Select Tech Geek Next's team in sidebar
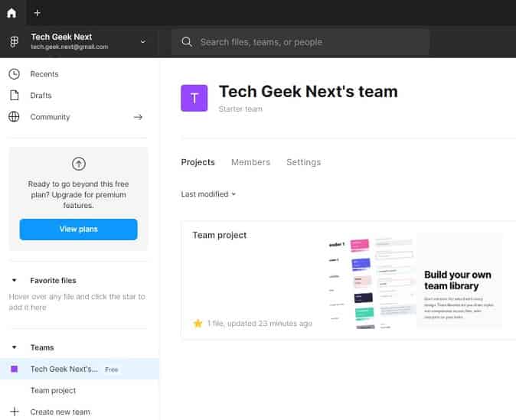Image resolution: width=516 pixels, height=420 pixels. (80, 369)
